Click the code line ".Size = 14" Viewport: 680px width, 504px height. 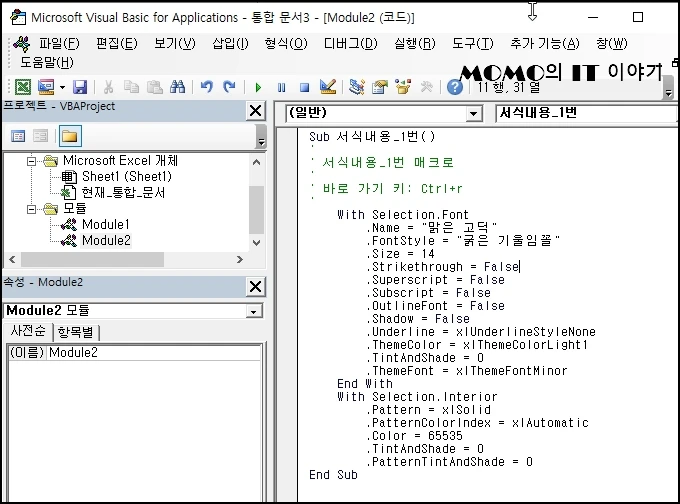[x=401, y=254]
